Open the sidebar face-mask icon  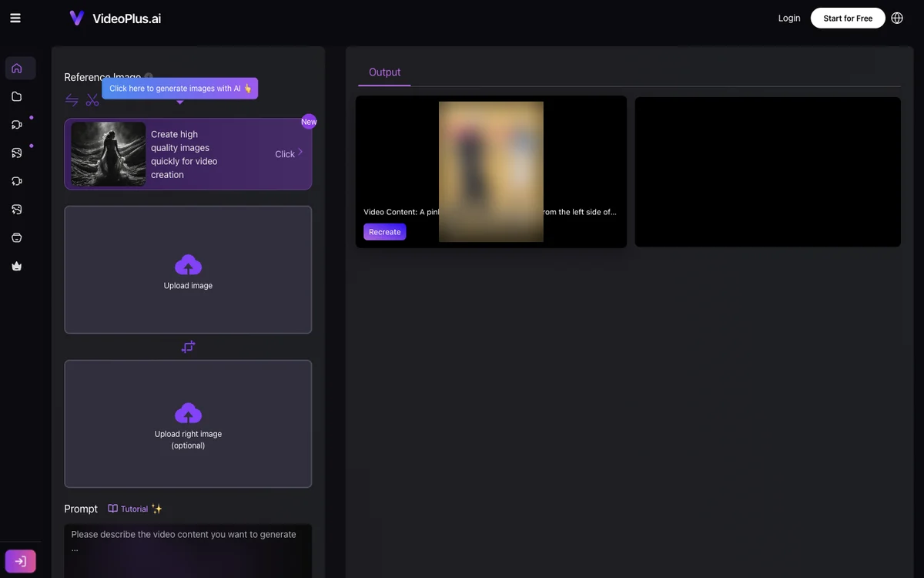(x=17, y=237)
